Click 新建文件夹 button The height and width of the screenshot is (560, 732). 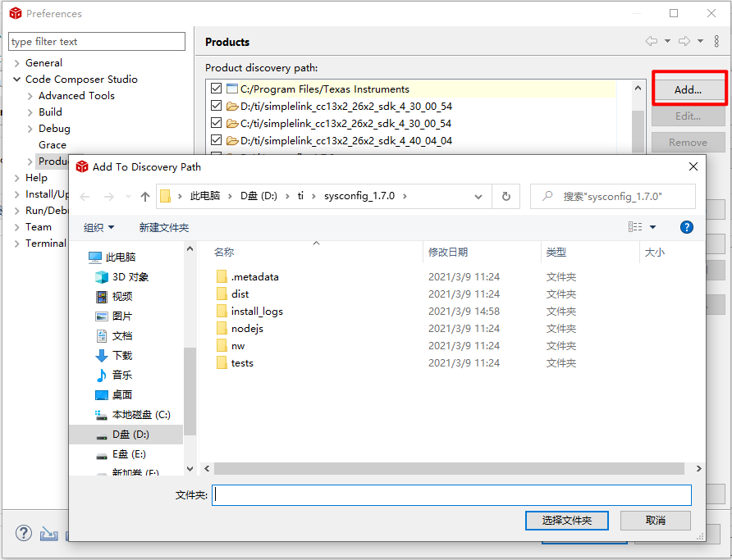164,228
